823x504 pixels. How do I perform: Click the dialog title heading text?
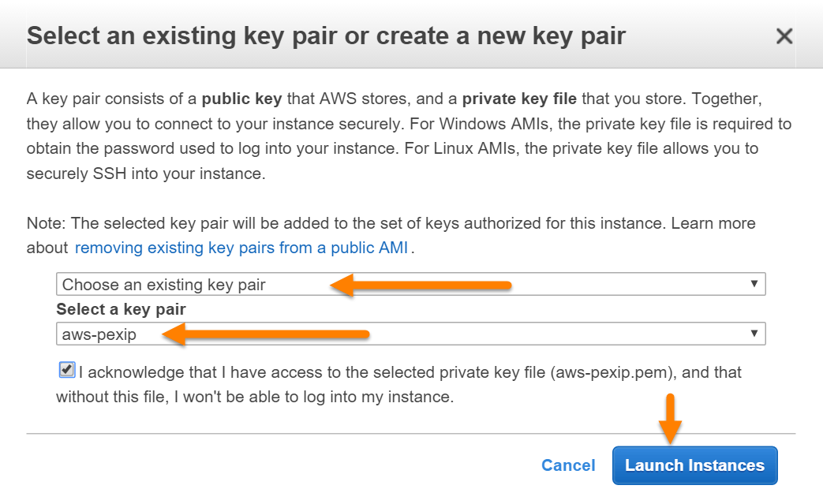point(326,36)
